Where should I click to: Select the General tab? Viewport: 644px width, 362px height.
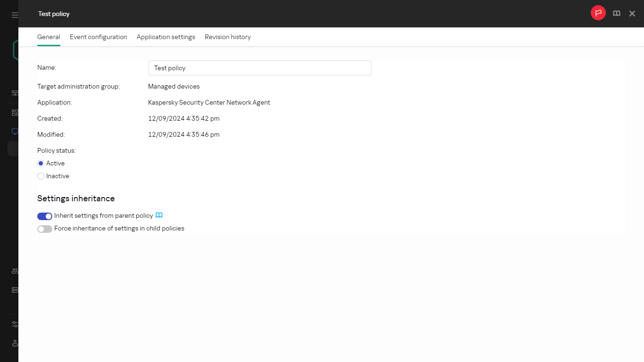49,37
